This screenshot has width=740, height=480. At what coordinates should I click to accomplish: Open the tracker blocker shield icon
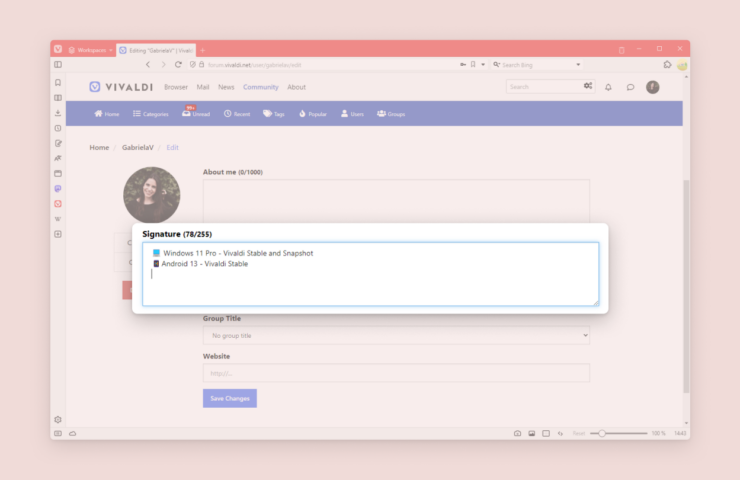(x=193, y=65)
